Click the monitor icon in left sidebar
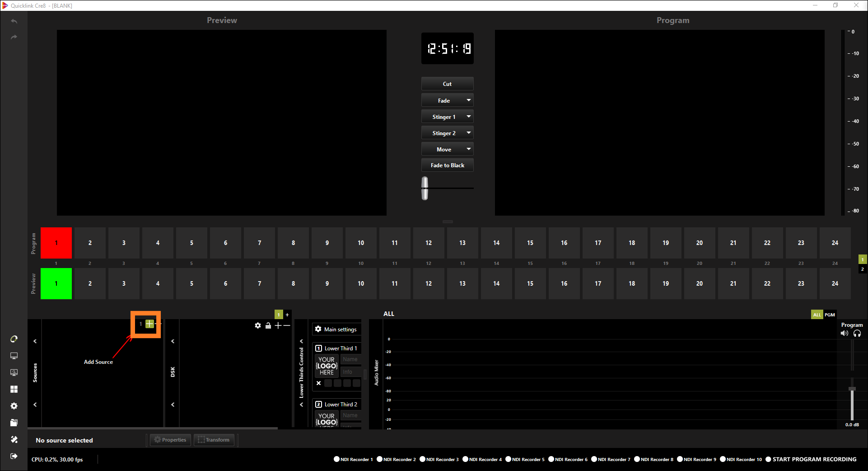 (14, 356)
